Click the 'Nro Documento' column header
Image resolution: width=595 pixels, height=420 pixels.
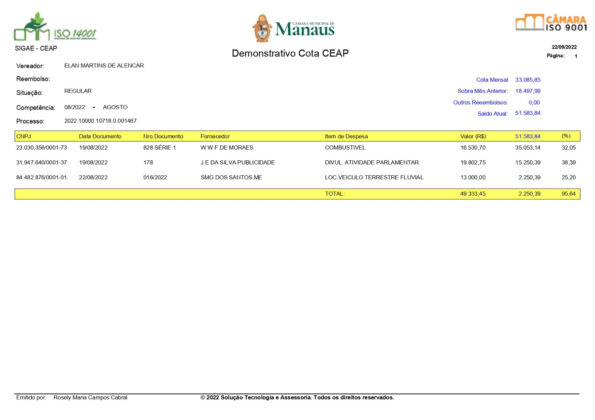(163, 136)
